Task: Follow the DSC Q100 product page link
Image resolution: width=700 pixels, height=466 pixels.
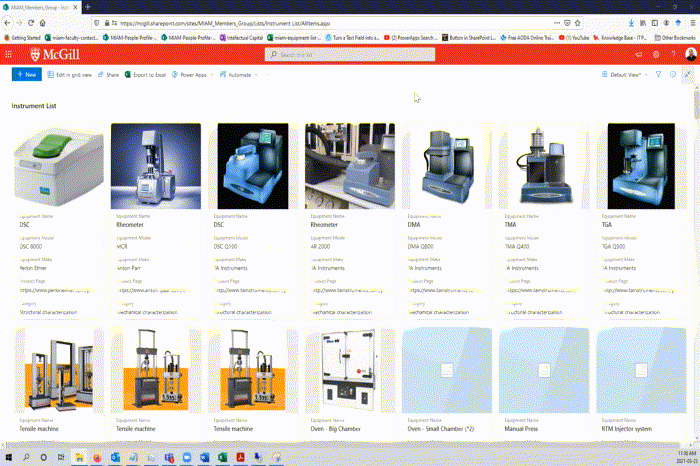Action: 250,290
